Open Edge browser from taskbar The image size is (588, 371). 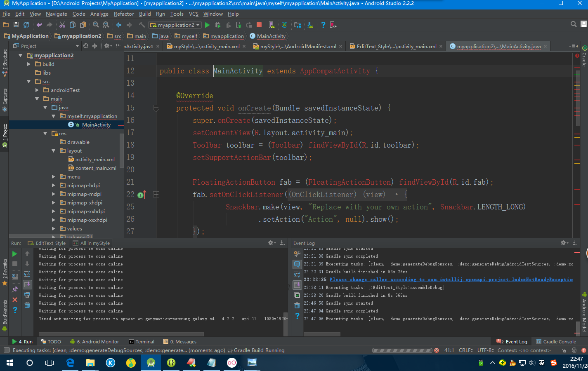70,363
